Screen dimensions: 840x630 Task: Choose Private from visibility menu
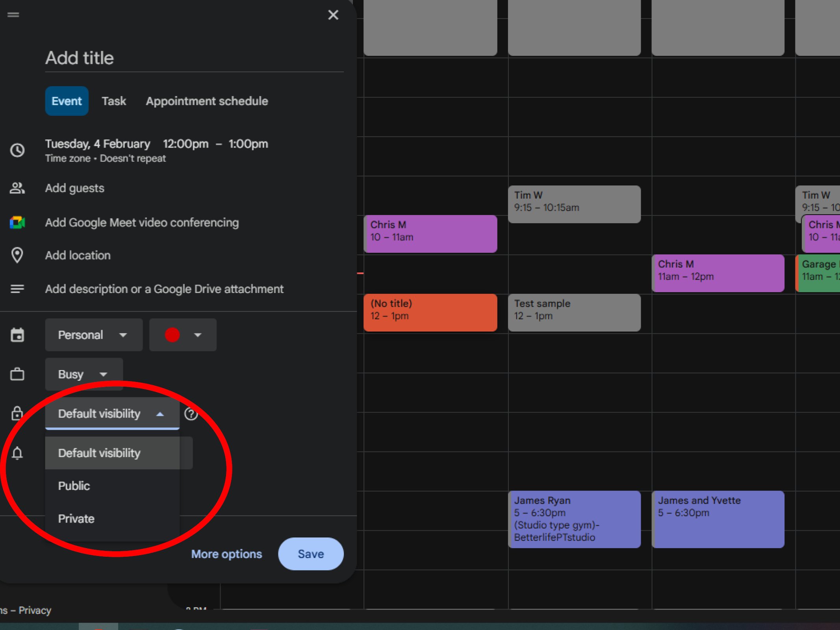[x=76, y=519]
